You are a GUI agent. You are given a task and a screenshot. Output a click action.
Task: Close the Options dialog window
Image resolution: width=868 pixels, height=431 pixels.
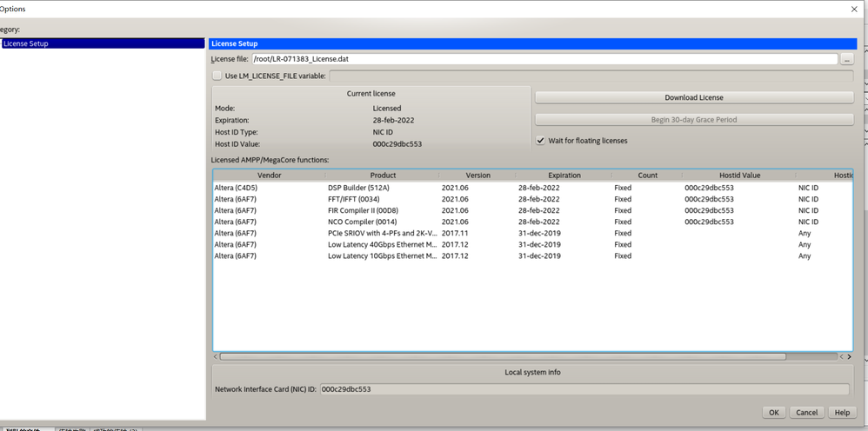point(854,9)
